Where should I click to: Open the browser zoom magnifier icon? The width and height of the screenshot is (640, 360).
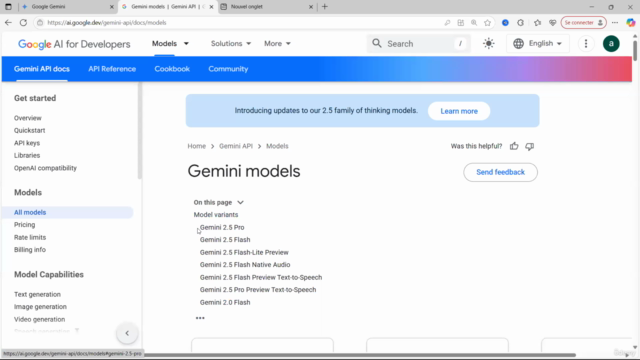click(474, 23)
